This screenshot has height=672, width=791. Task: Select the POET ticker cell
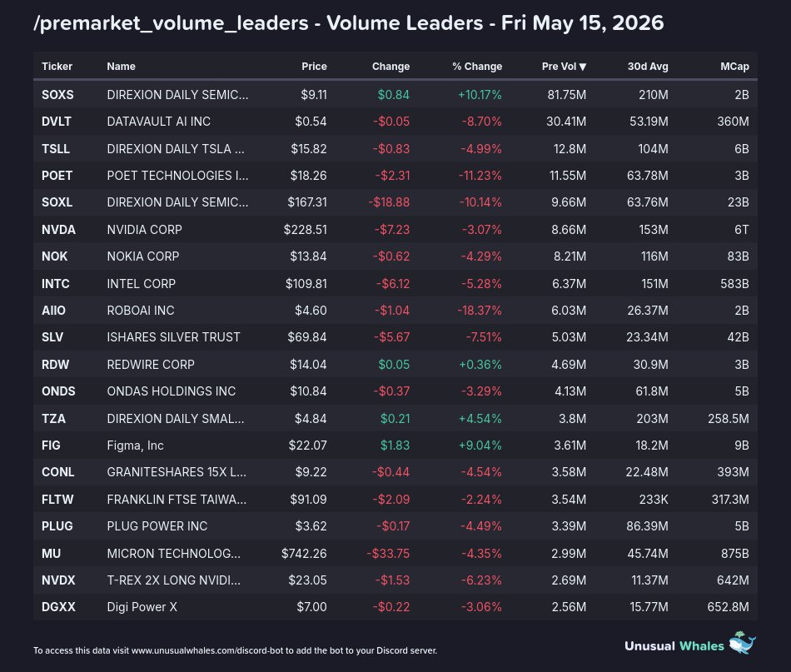57,176
